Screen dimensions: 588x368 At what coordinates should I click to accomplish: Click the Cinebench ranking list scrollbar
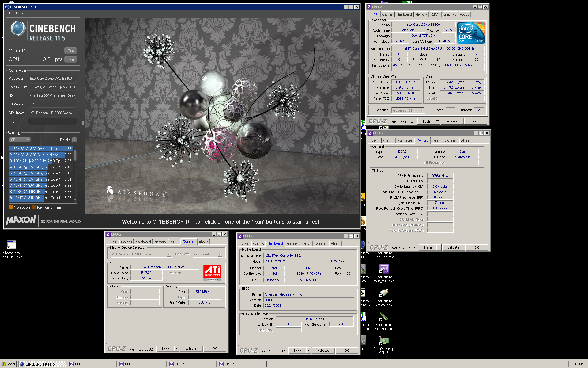pyautogui.click(x=75, y=173)
